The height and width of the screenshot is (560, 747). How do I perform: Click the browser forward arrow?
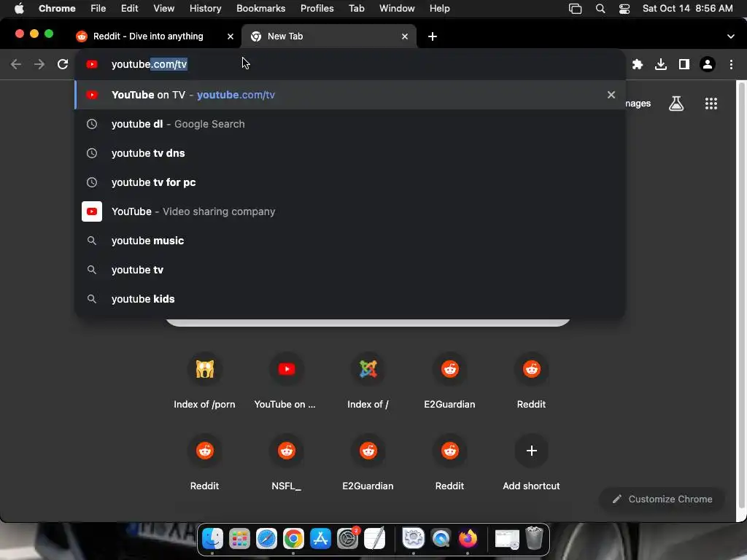click(x=39, y=64)
